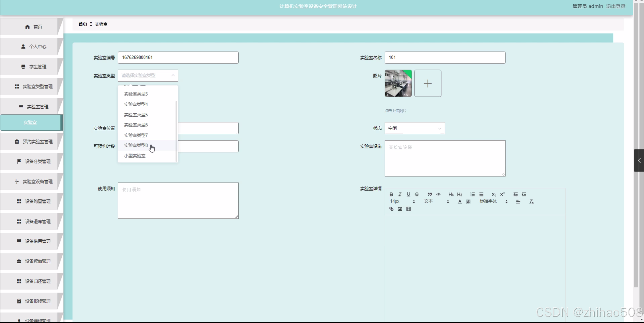Toggle strikethrough formatting in the editor
The height and width of the screenshot is (323, 644).
tap(417, 194)
